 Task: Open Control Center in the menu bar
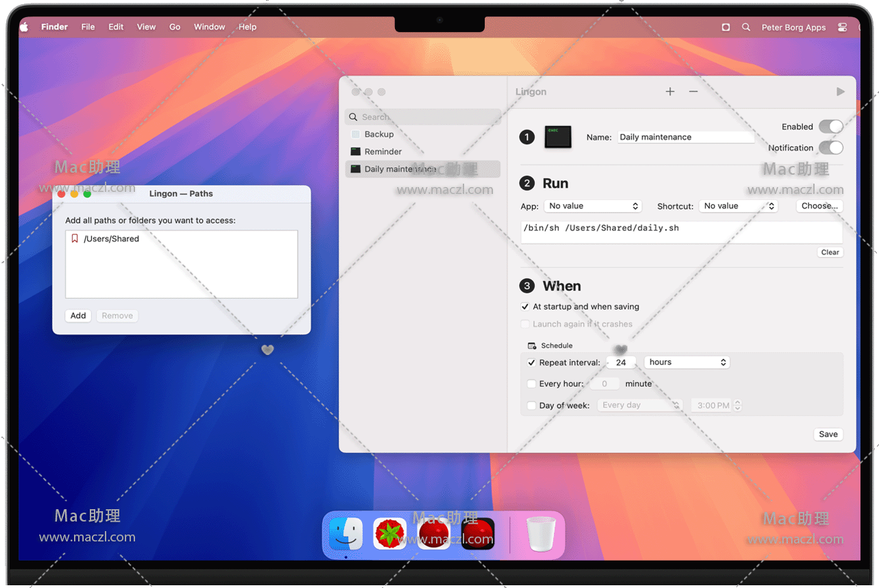[842, 27]
